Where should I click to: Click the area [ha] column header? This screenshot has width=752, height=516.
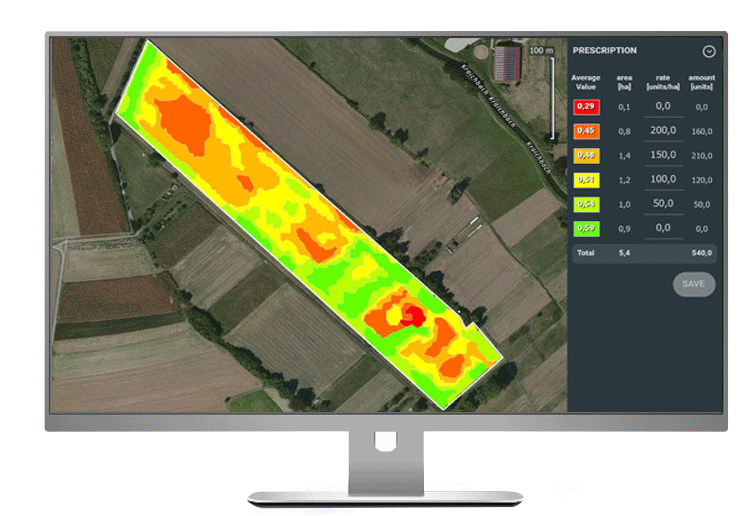[x=624, y=82]
